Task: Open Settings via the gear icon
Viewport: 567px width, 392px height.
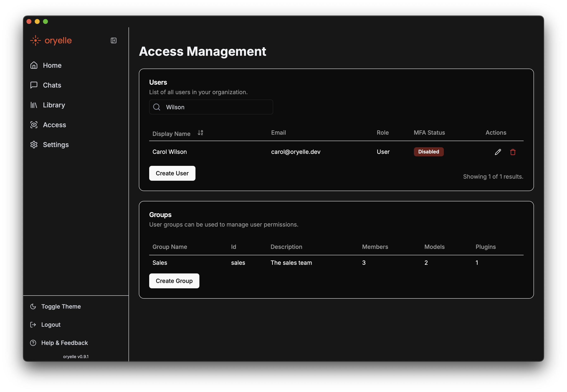Action: (34, 145)
